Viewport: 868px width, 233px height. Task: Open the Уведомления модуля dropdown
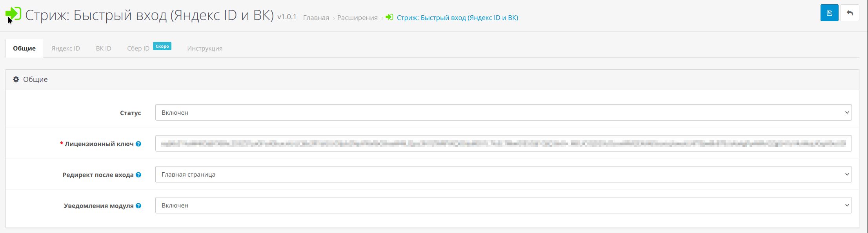[503, 205]
